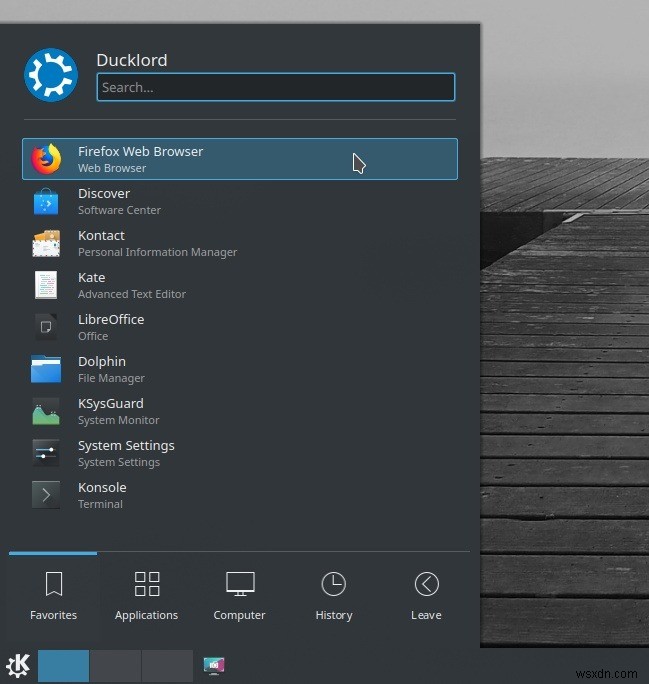Show the History tab
The image size is (649, 684).
pos(334,596)
